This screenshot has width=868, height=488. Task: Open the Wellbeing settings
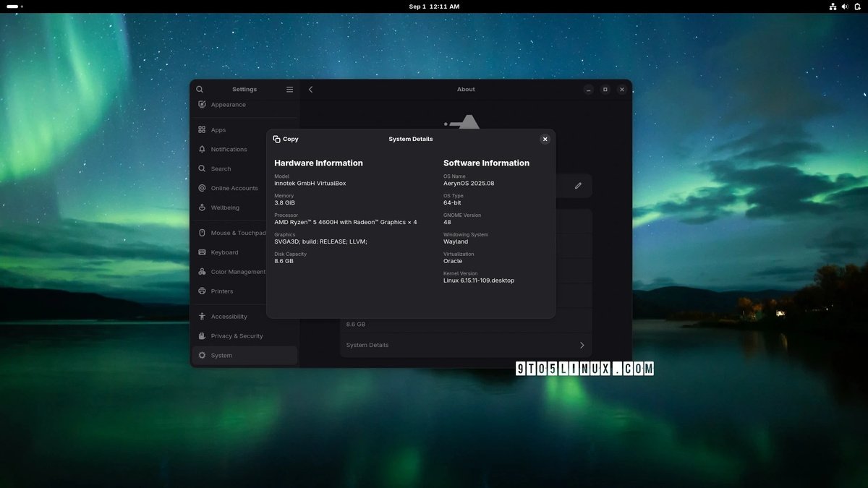(225, 208)
